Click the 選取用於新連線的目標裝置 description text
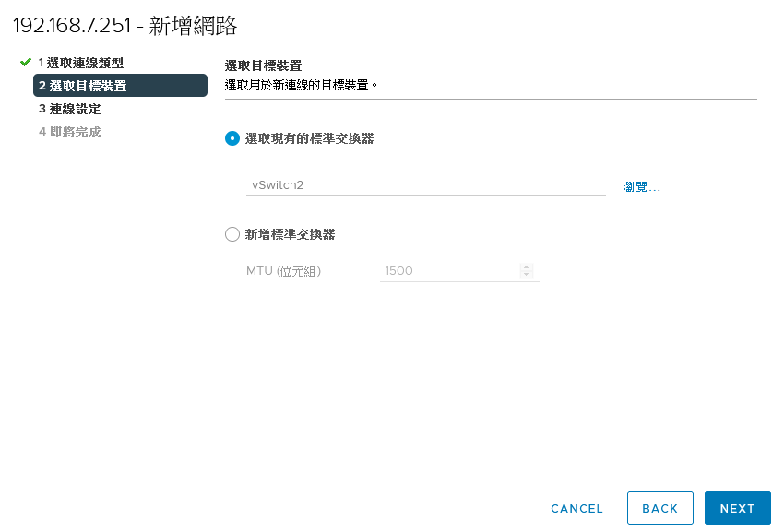Screen dimensions: 784x532 301,85
